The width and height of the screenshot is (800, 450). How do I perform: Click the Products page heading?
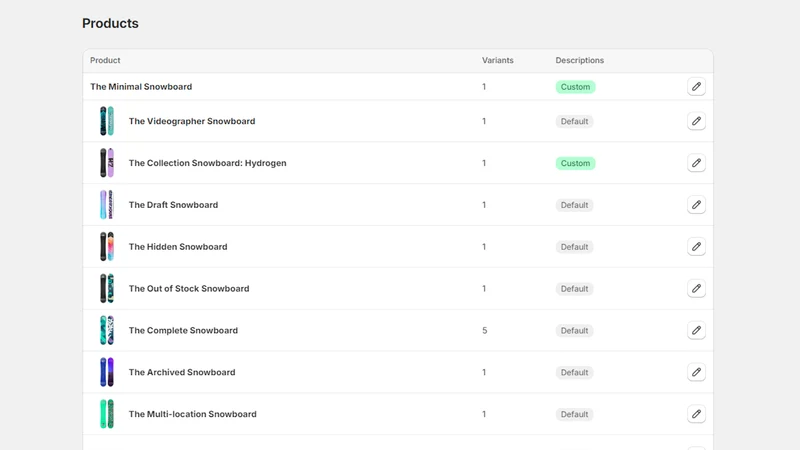point(110,23)
